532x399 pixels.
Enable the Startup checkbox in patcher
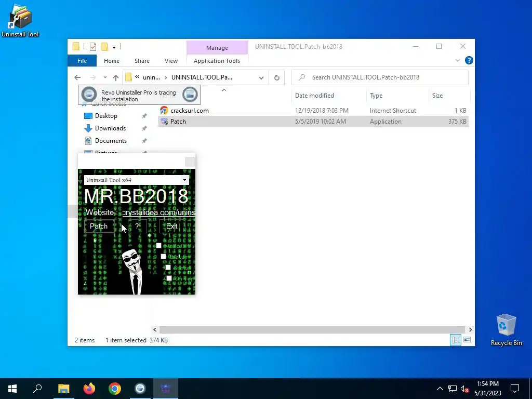tap(168, 268)
